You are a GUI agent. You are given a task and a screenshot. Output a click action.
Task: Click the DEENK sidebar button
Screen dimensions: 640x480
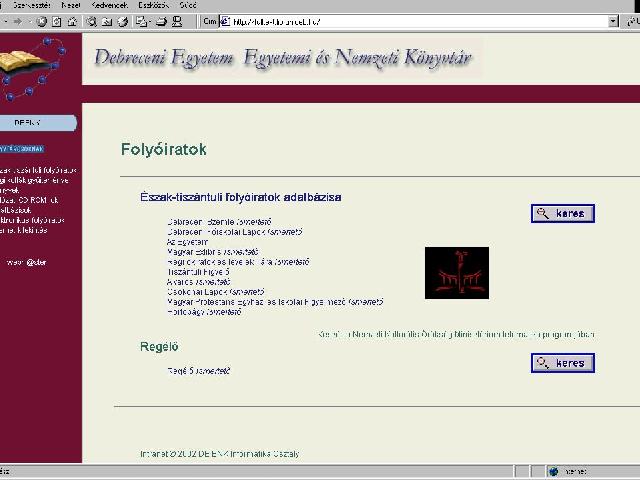click(38, 123)
